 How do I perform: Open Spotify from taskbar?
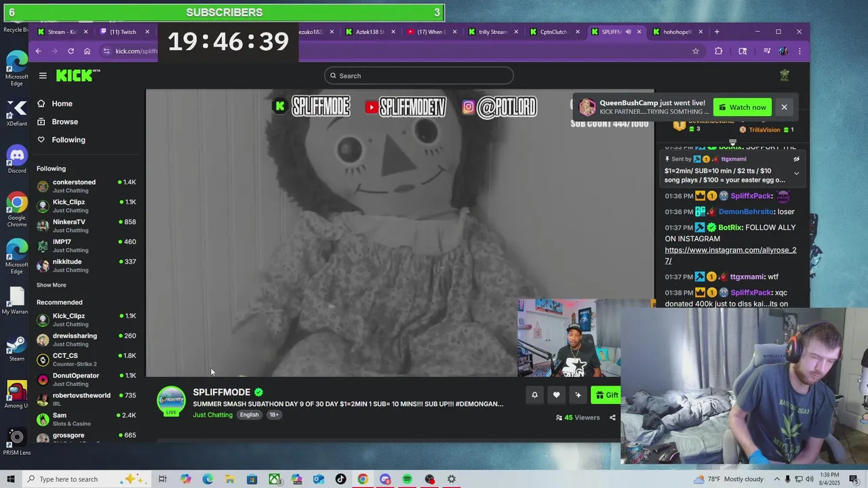click(x=407, y=479)
